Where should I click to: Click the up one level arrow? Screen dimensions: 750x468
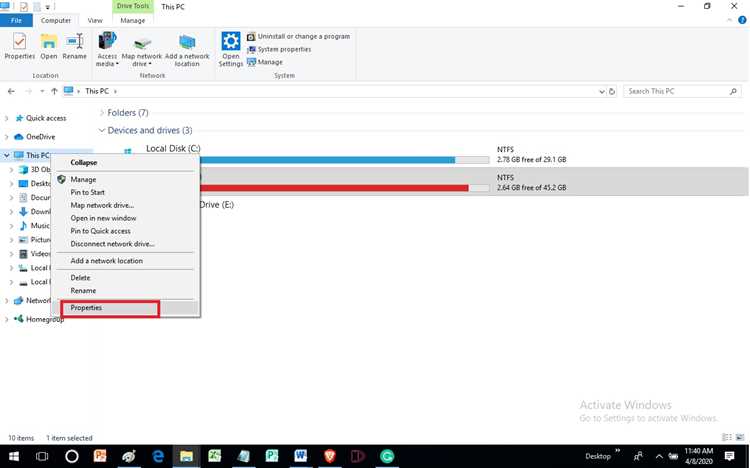click(54, 91)
